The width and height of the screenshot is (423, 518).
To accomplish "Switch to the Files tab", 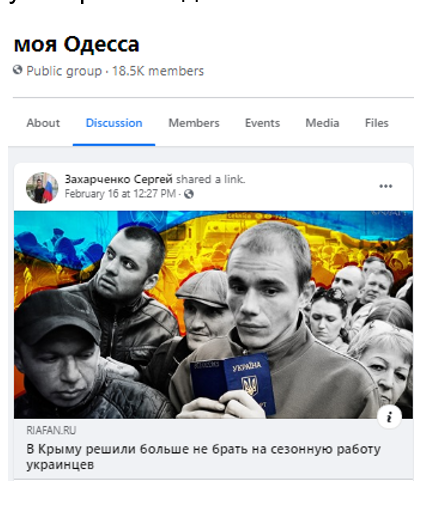I will click(377, 123).
